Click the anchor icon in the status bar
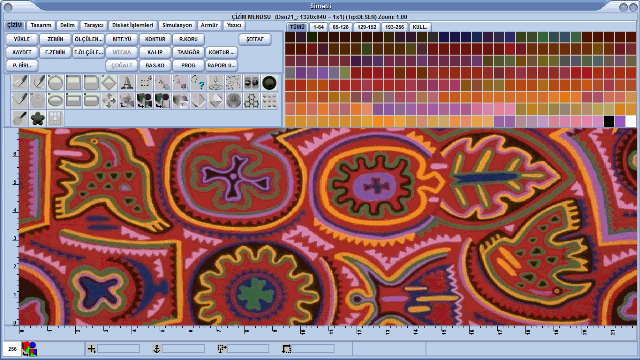The width and height of the screenshot is (640, 360). click(x=156, y=349)
